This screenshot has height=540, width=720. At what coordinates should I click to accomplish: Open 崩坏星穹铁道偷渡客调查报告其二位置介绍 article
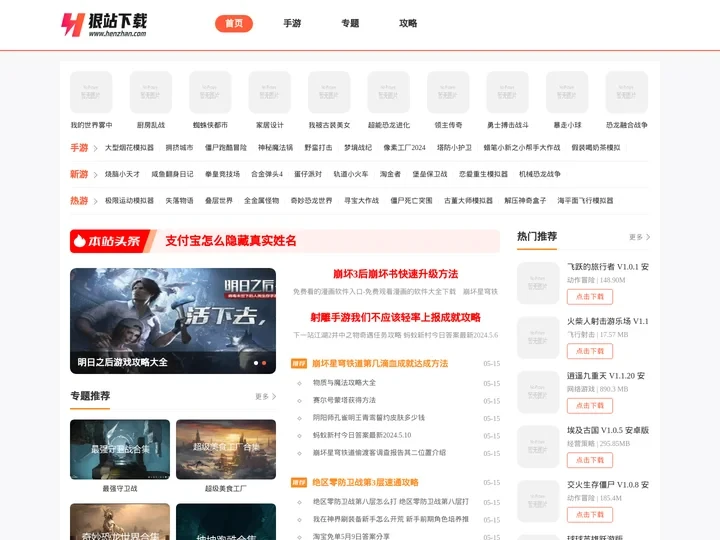[x=379, y=453]
